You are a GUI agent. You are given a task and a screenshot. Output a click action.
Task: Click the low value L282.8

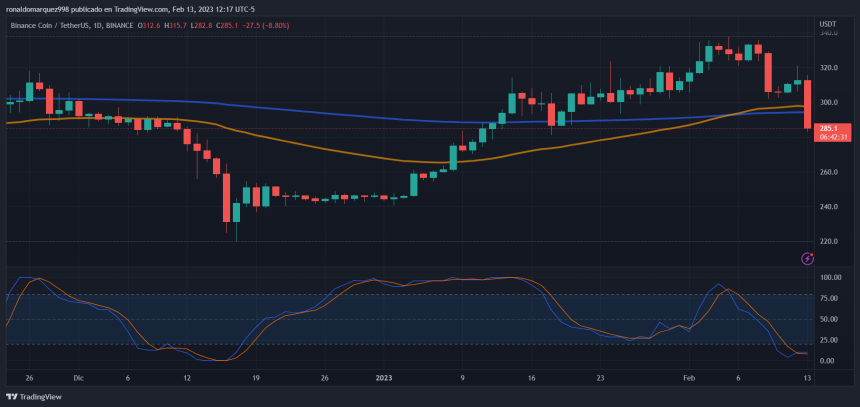tap(201, 25)
